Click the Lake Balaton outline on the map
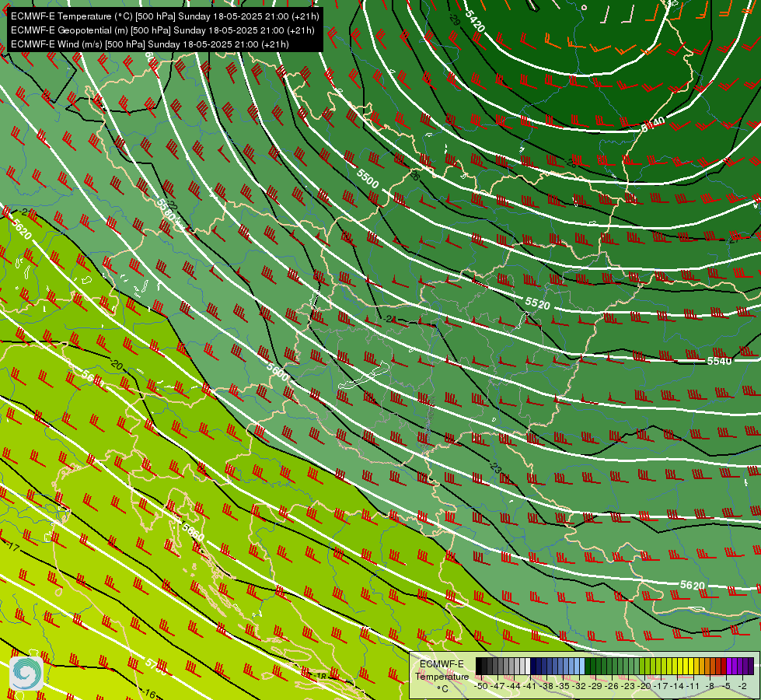Viewport: 761px width, 700px height. pyautogui.click(x=364, y=375)
